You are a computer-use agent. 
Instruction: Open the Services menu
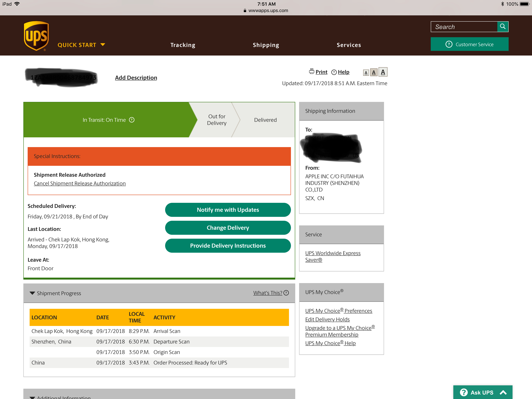point(349,45)
